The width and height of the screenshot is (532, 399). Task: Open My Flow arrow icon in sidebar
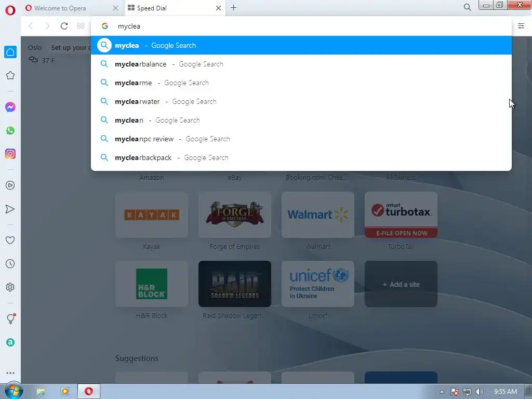point(10,209)
